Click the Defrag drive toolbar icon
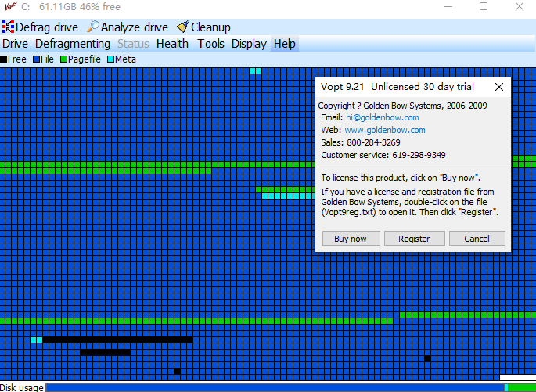The image size is (536, 392). coord(9,27)
